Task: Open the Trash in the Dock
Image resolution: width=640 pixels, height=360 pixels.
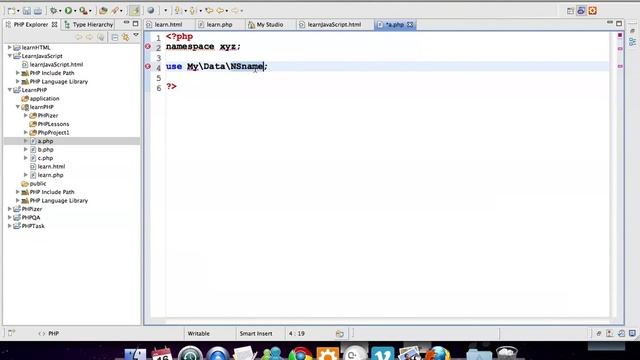Action: tap(507, 353)
